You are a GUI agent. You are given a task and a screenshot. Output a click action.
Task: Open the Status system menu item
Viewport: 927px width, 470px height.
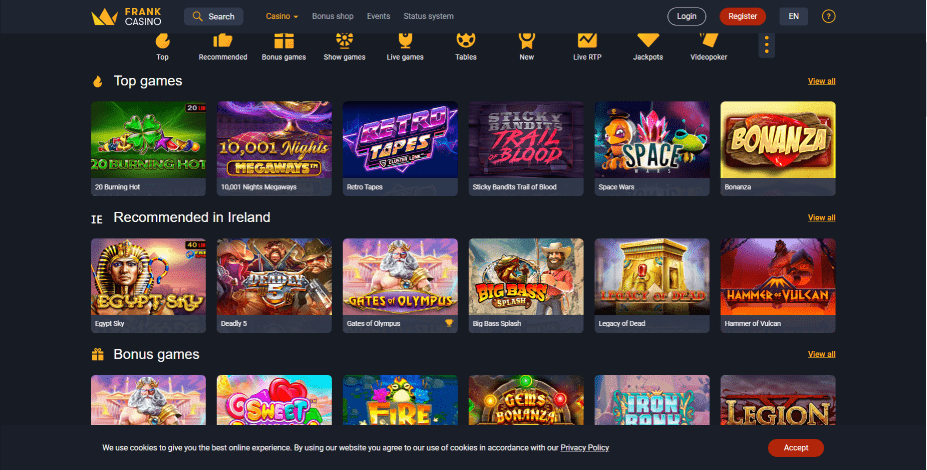click(x=429, y=17)
